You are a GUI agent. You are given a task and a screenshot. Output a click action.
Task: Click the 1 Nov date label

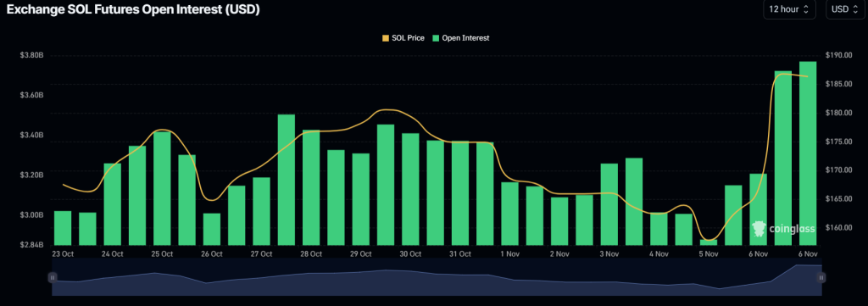coord(509,254)
